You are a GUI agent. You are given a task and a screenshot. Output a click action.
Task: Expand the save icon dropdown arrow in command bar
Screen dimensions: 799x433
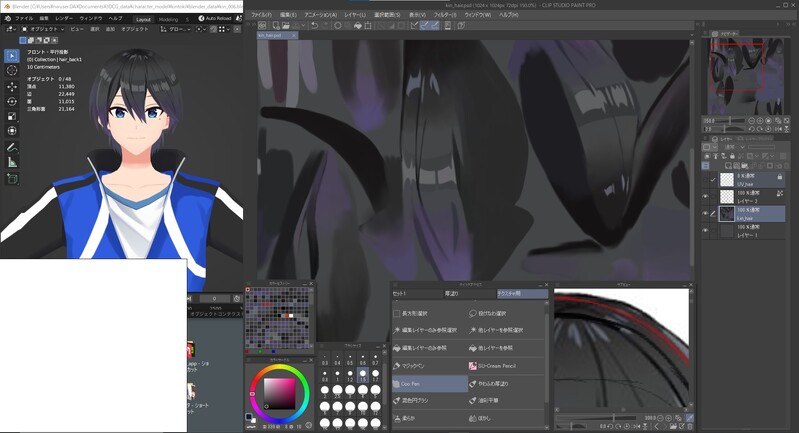point(303,25)
